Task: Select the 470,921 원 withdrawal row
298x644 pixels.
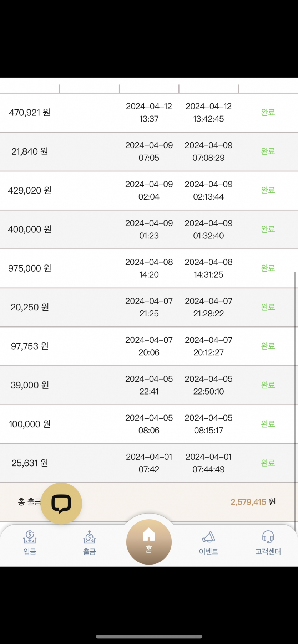Action: click(30, 113)
